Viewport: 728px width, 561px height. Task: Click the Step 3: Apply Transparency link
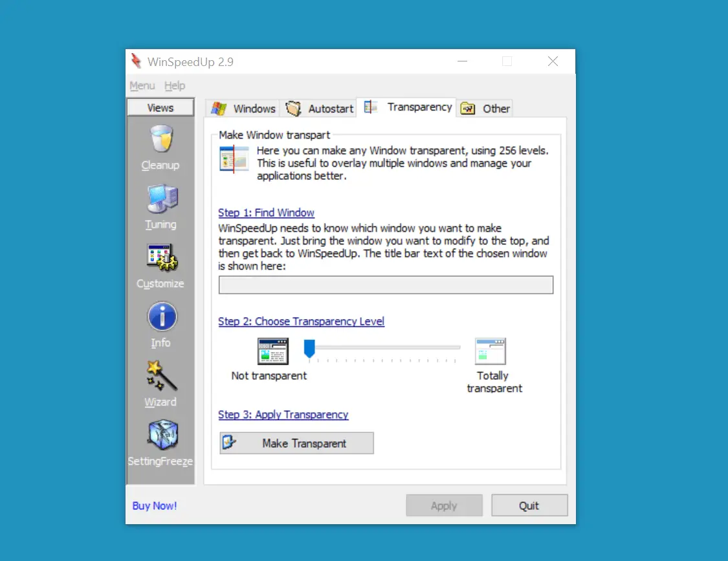(283, 415)
